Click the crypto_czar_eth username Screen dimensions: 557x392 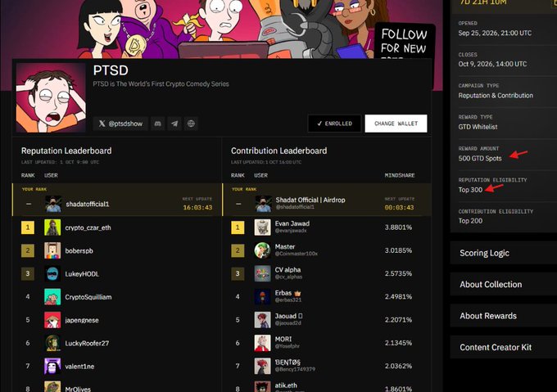[x=88, y=228]
